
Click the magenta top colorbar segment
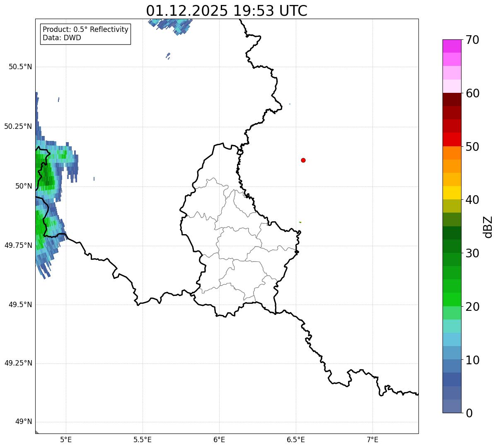(x=452, y=46)
